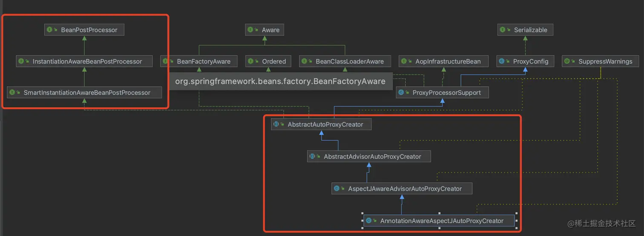Click the interface icon on Aware

pos(251,30)
